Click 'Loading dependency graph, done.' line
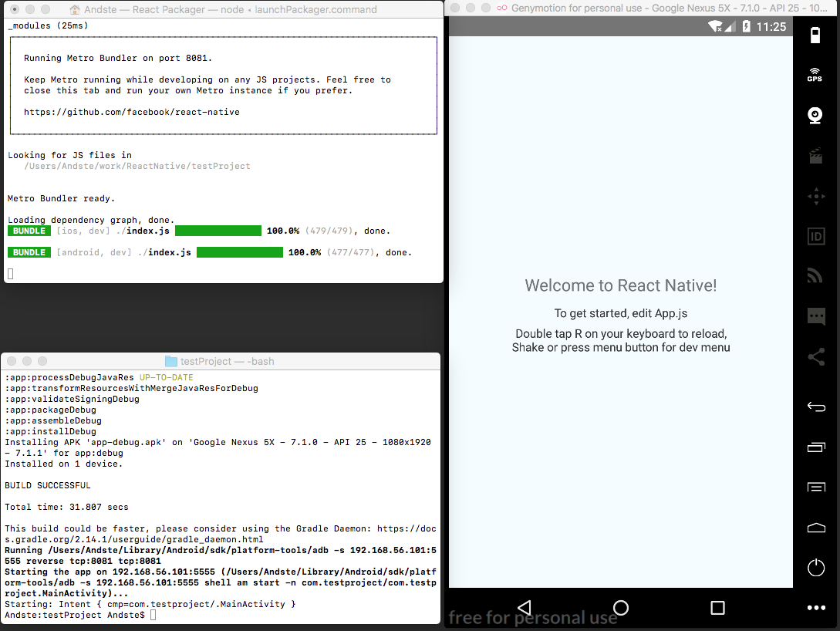 [91, 220]
